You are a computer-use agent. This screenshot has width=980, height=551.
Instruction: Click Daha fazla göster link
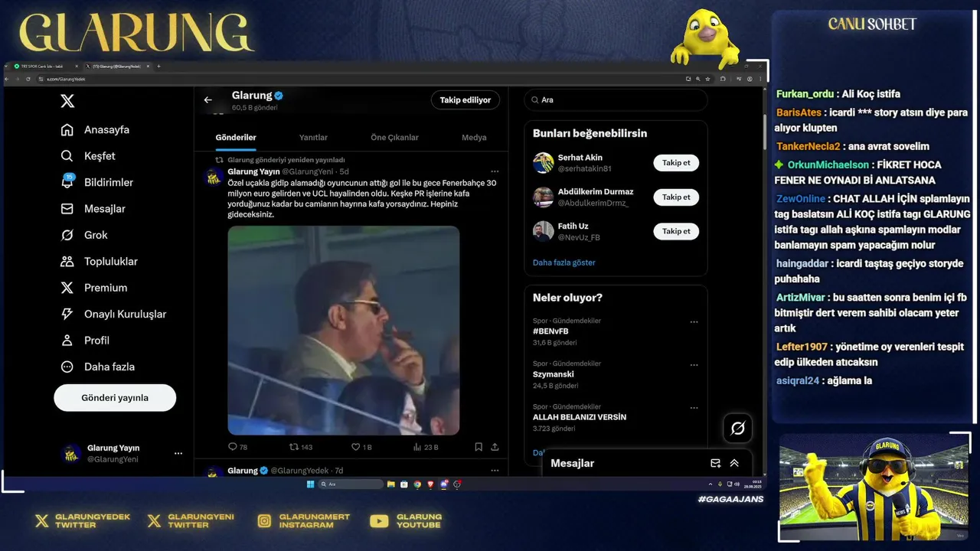(x=564, y=262)
